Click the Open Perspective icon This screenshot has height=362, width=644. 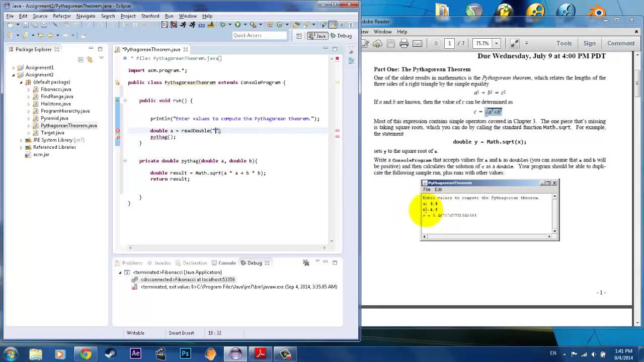[299, 36]
